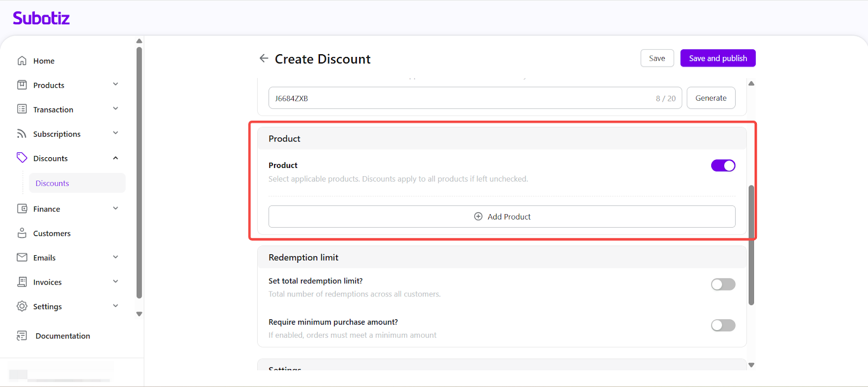Click the Save and publish button
Image resolution: width=868 pixels, height=387 pixels.
click(x=718, y=59)
